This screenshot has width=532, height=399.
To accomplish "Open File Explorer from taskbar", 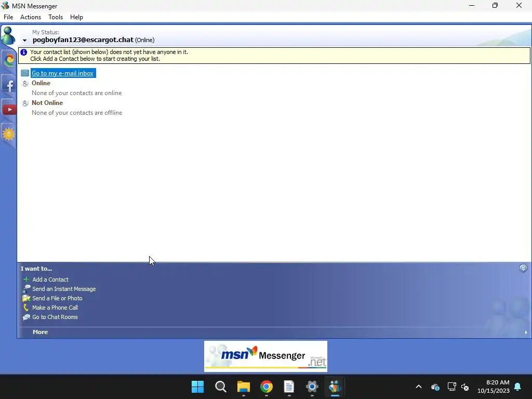I will (x=243, y=387).
